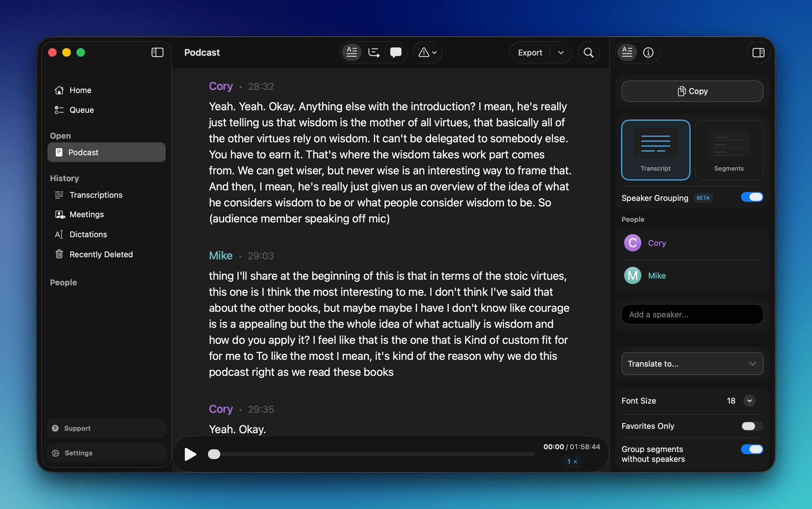Enable Favorites Only switch
This screenshot has height=509, width=812.
tap(751, 426)
